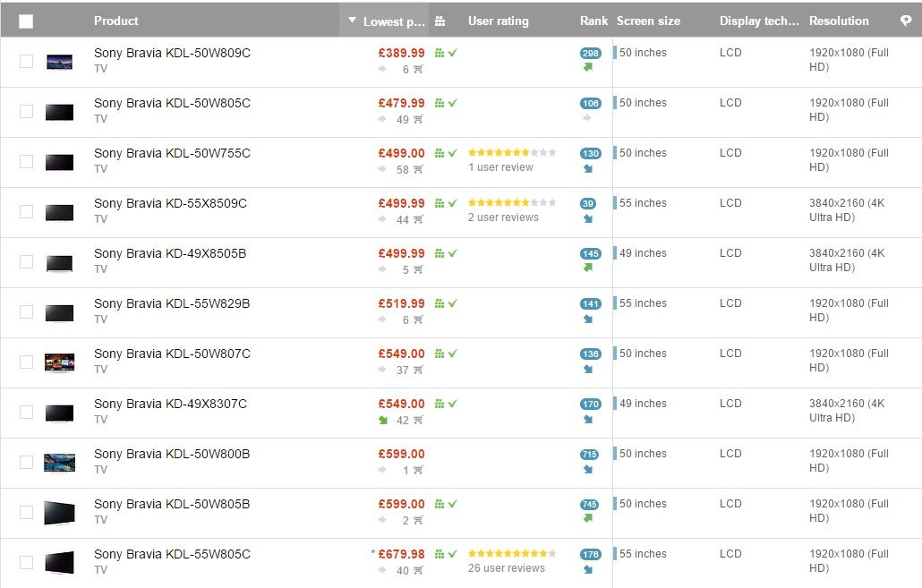
Task: Check the box for Sony Bravia KD-49X8307C
Action: [27, 412]
